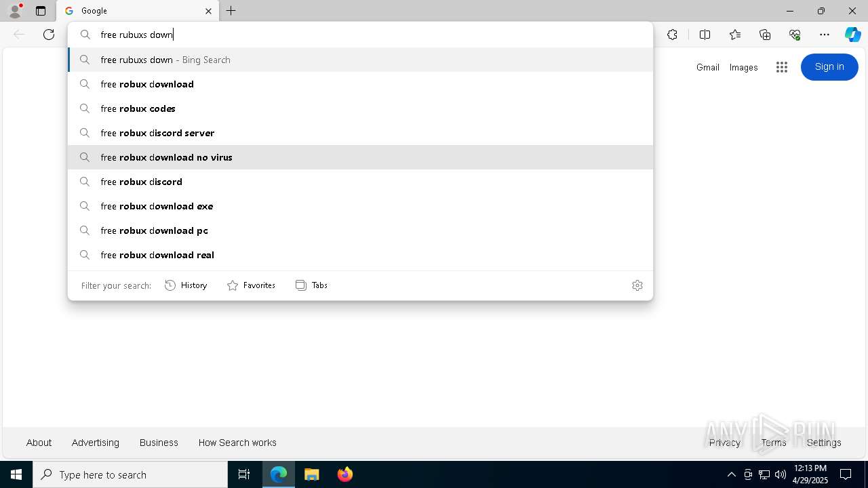Open the About link
The height and width of the screenshot is (488, 868).
(x=39, y=443)
